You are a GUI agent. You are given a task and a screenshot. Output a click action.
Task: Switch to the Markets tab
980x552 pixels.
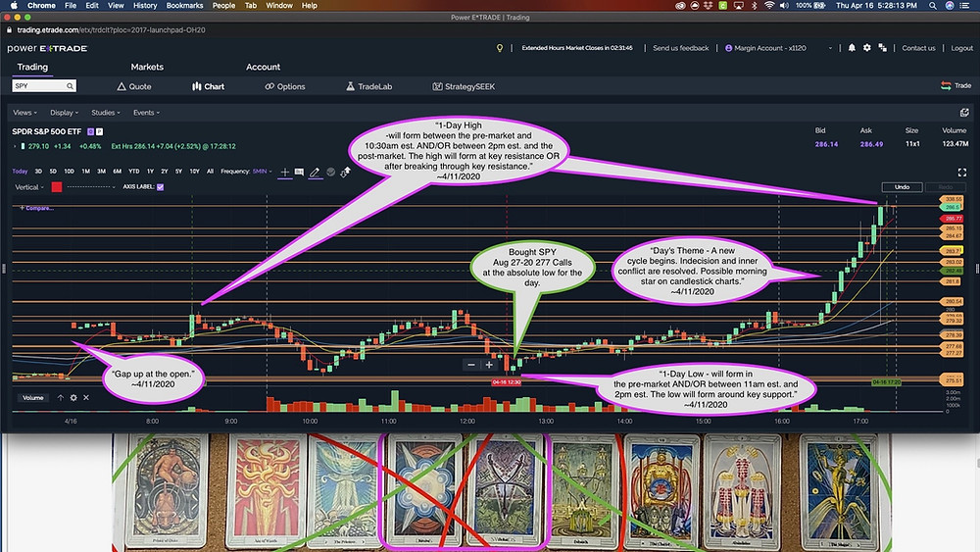point(147,67)
